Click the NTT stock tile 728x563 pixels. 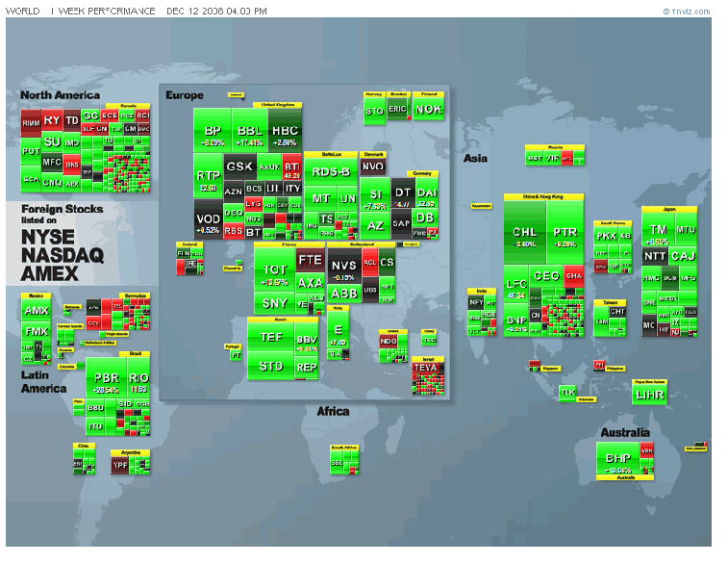pyautogui.click(x=655, y=256)
